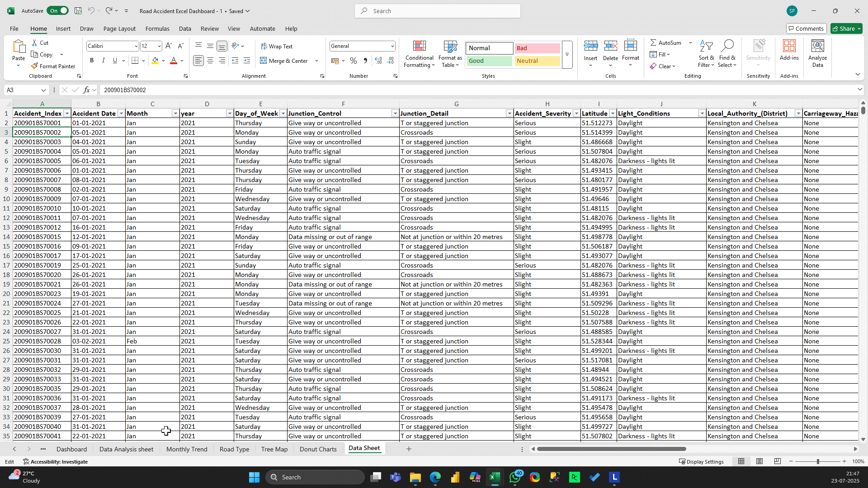The image size is (868, 488).
Task: Click the Insert Function fx icon
Action: (87, 90)
